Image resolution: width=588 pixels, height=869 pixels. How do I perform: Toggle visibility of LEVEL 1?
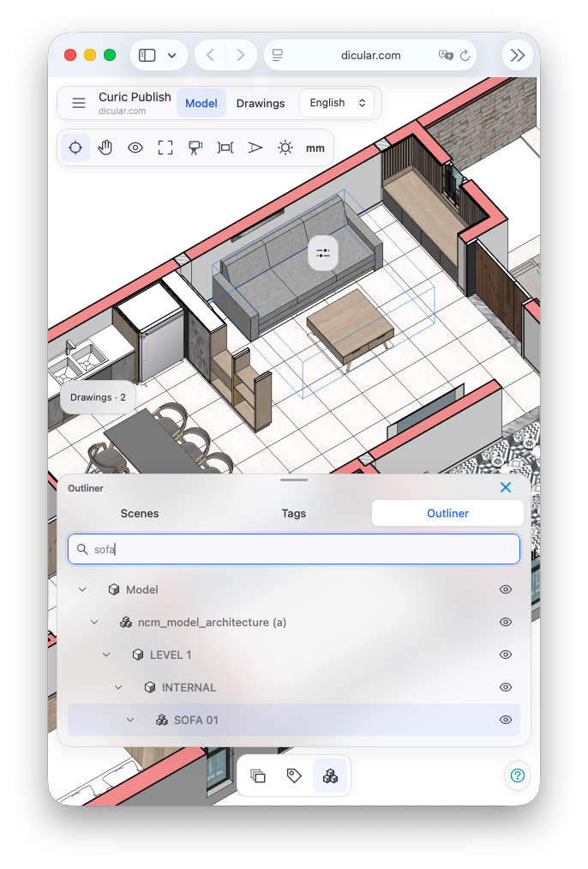coord(506,655)
